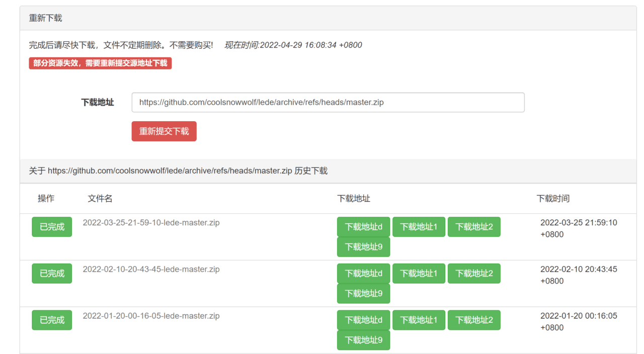Click 下载地址9 for the 2022-02-10 file
Image resolution: width=644 pixels, height=354 pixels.
point(363,293)
